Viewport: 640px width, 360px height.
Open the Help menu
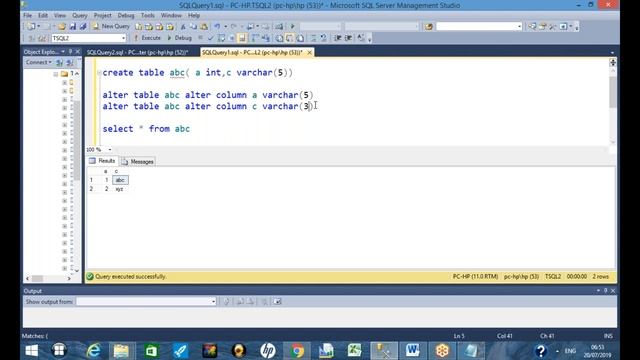tap(194, 16)
